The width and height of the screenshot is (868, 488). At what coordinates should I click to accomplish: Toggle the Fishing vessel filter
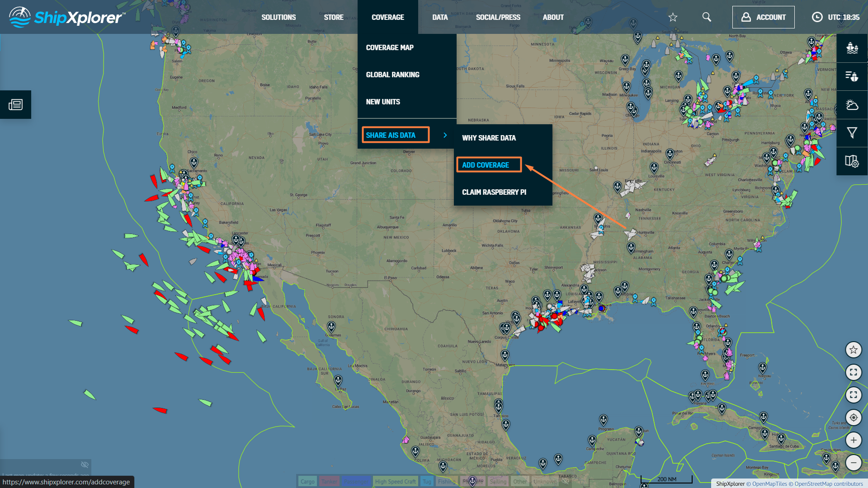446,481
